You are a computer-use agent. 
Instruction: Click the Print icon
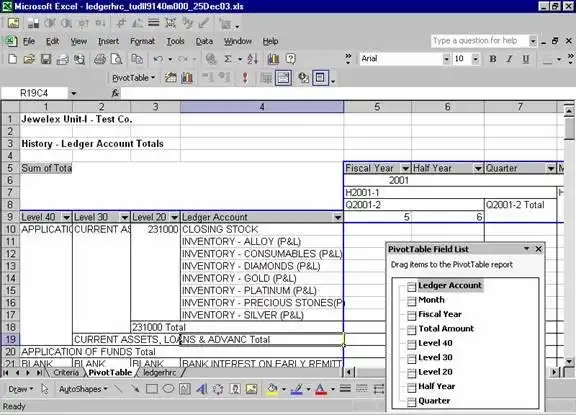coord(100,59)
